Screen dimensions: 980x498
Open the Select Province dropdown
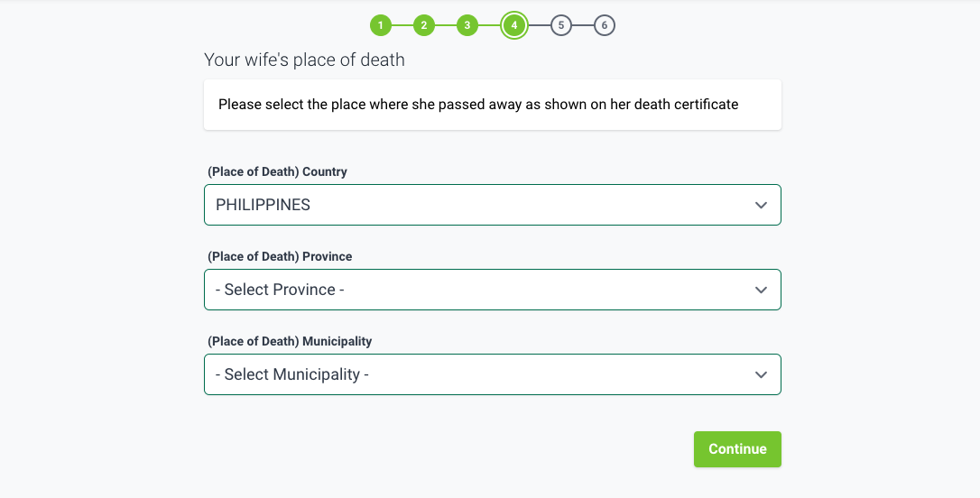pyautogui.click(x=478, y=290)
